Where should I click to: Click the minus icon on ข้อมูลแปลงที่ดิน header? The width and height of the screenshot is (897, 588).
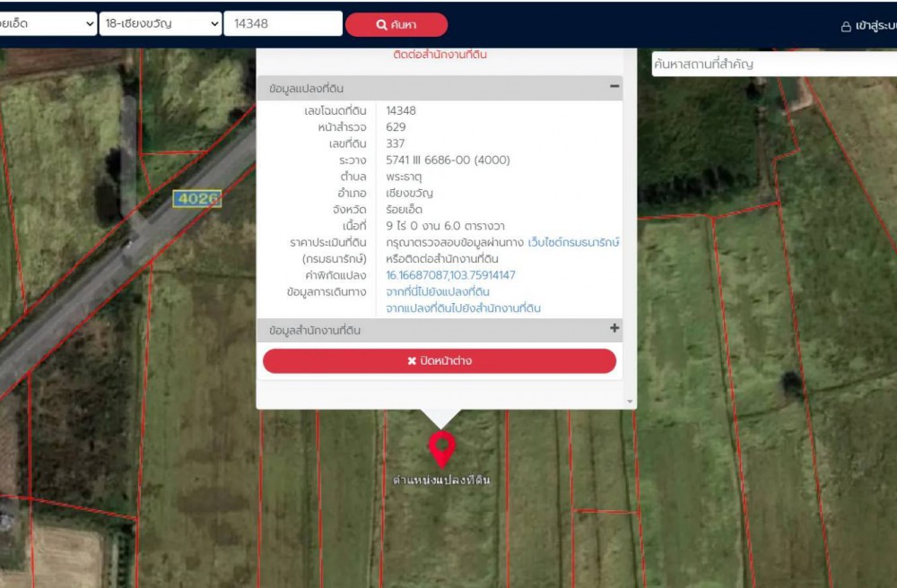coord(614,87)
